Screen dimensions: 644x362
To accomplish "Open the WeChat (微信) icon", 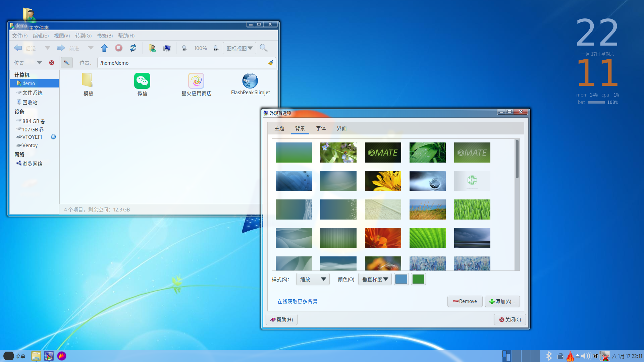I will (x=142, y=81).
